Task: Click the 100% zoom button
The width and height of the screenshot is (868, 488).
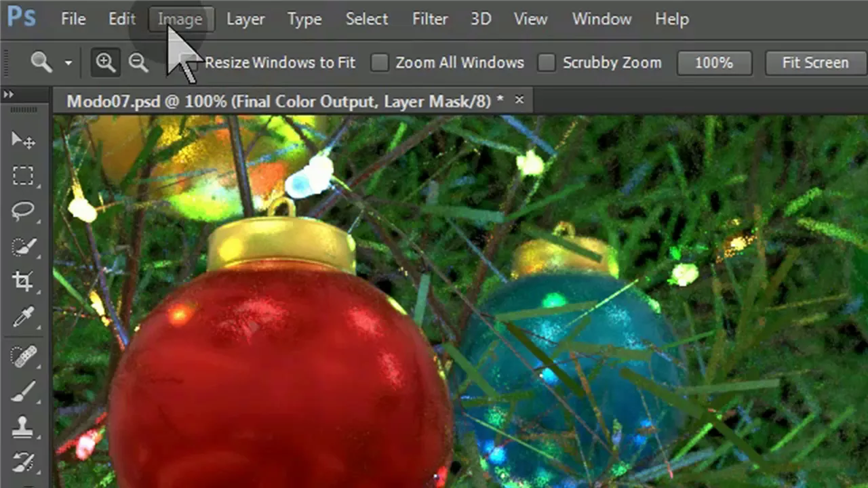Action: coord(714,62)
